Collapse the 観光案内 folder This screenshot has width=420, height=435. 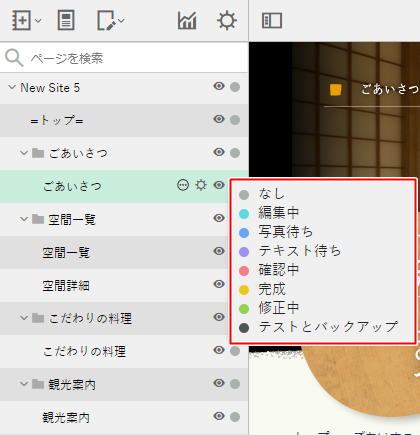coord(24,384)
